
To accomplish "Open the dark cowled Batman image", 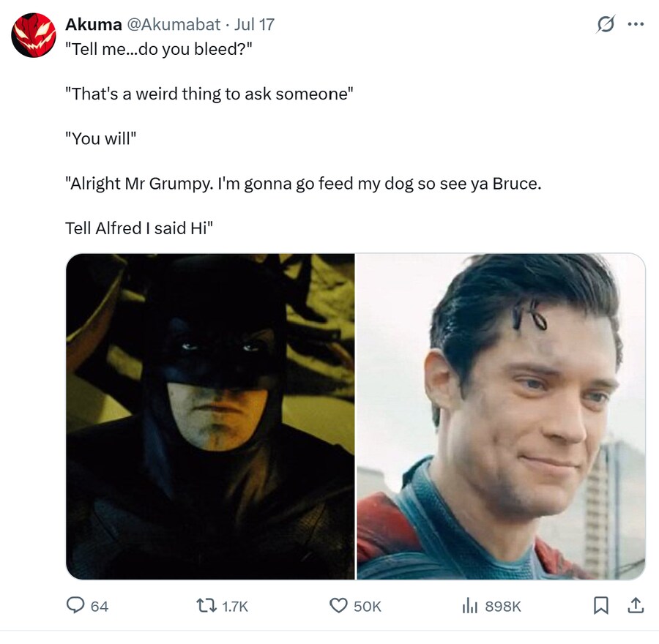I will (210, 416).
